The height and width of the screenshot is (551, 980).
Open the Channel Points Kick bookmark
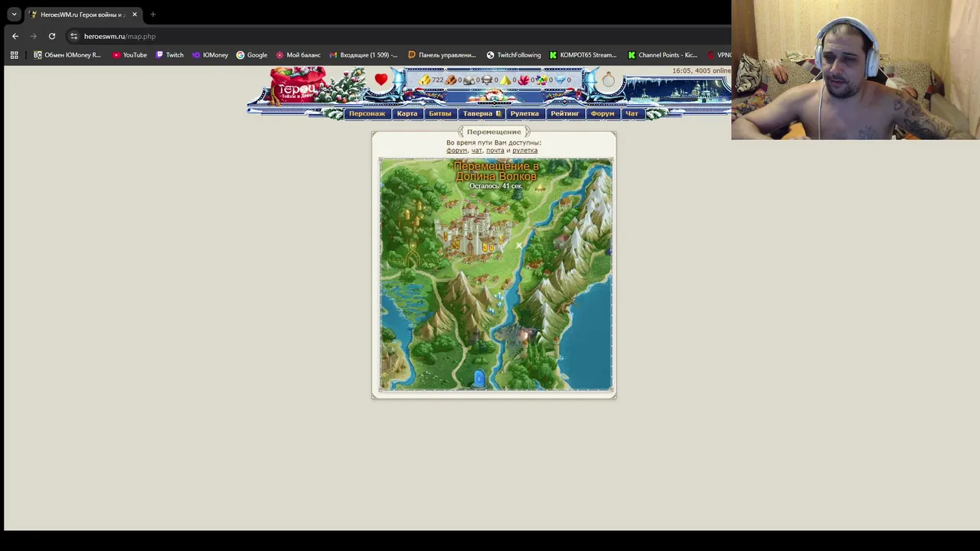point(662,55)
